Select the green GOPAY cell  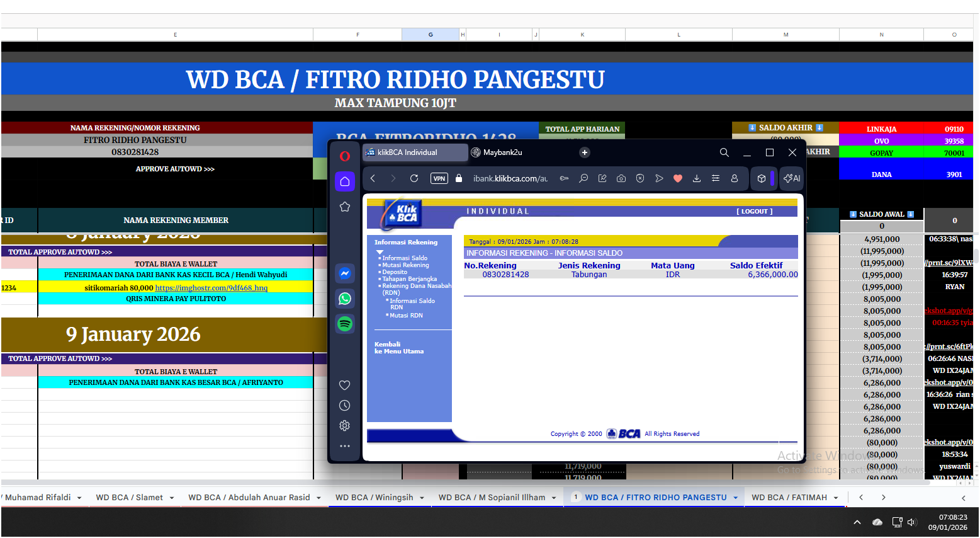click(x=882, y=153)
